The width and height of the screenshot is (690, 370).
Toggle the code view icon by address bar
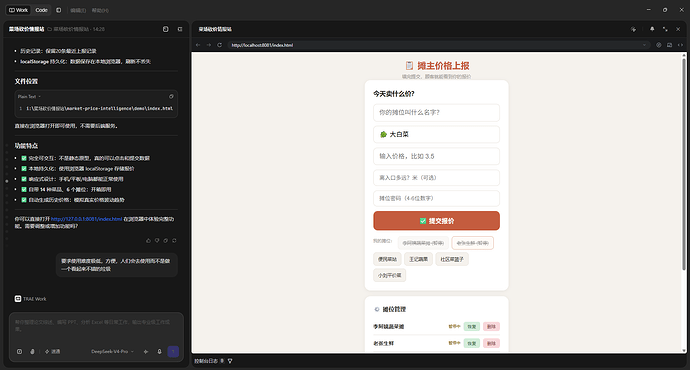(x=680, y=45)
